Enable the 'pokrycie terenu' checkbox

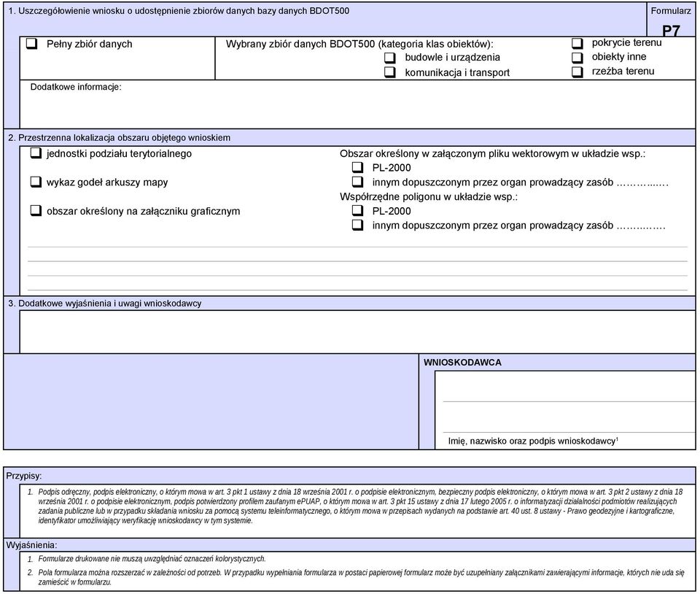click(577, 43)
